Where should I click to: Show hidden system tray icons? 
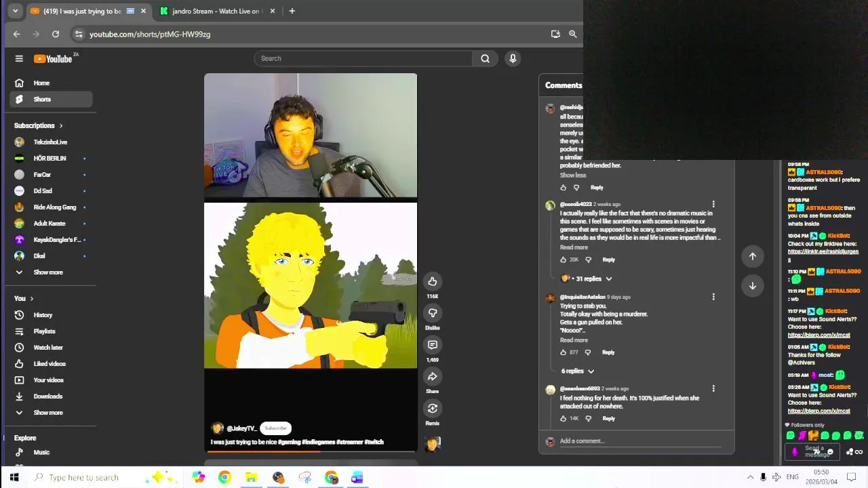click(750, 477)
